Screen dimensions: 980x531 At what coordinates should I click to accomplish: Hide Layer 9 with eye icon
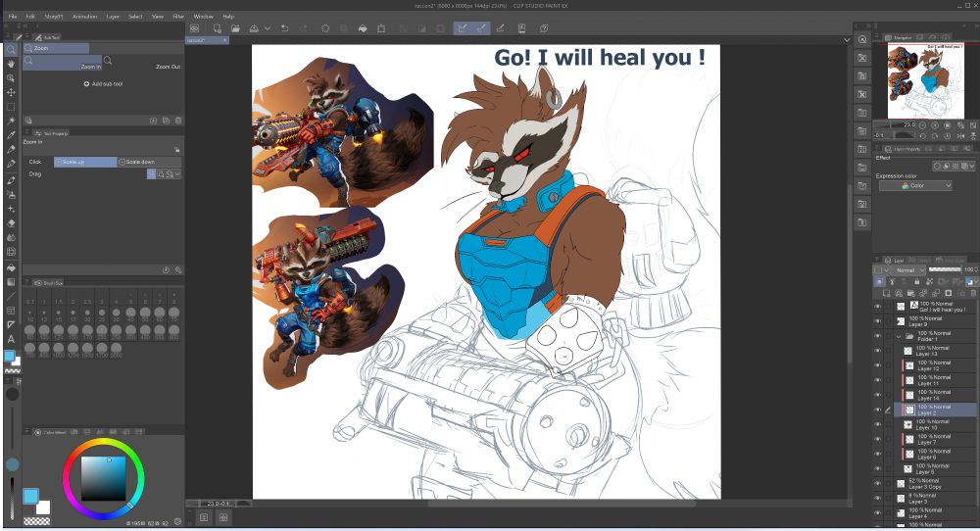point(877,321)
